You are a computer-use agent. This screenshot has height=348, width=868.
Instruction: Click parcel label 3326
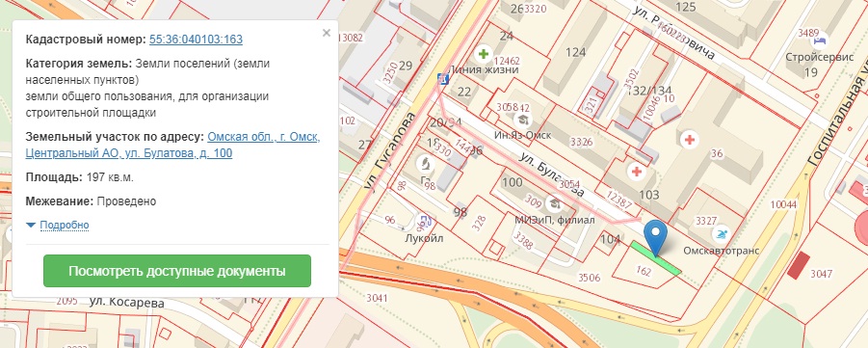581,143
